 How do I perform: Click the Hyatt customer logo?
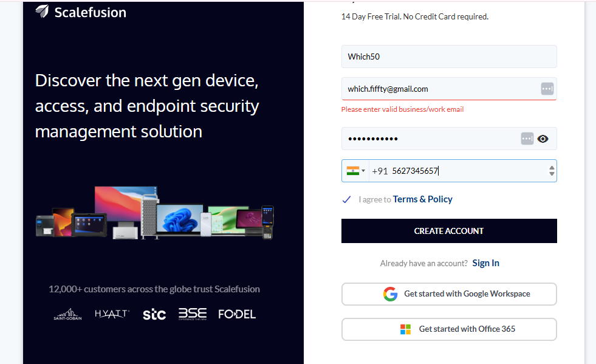coord(112,314)
